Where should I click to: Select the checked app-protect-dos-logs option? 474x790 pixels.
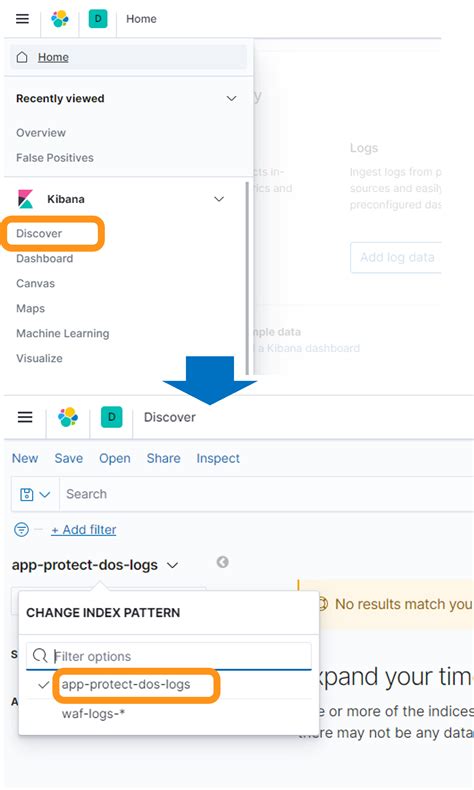coord(126,685)
